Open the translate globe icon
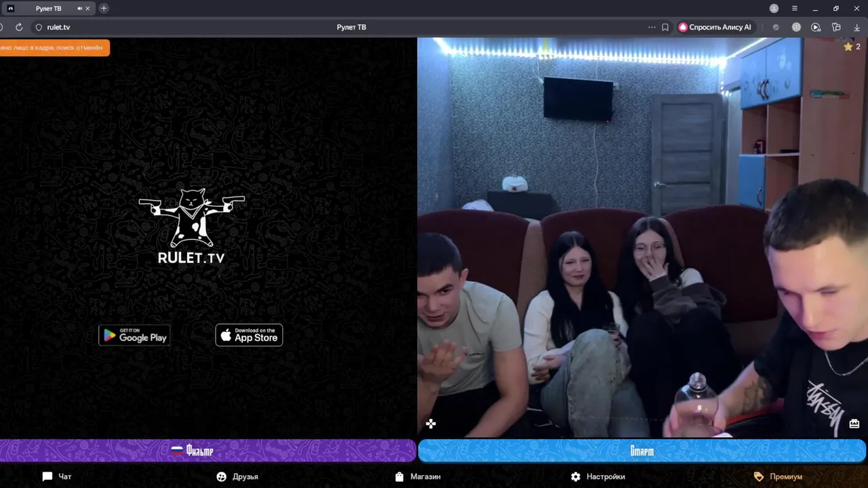The image size is (868, 488). pyautogui.click(x=797, y=27)
